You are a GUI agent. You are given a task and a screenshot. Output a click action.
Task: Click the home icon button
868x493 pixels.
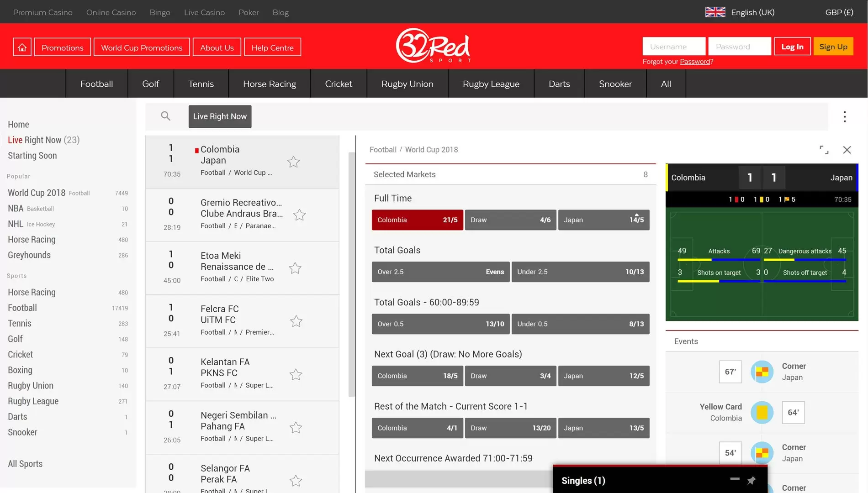pyautogui.click(x=22, y=47)
